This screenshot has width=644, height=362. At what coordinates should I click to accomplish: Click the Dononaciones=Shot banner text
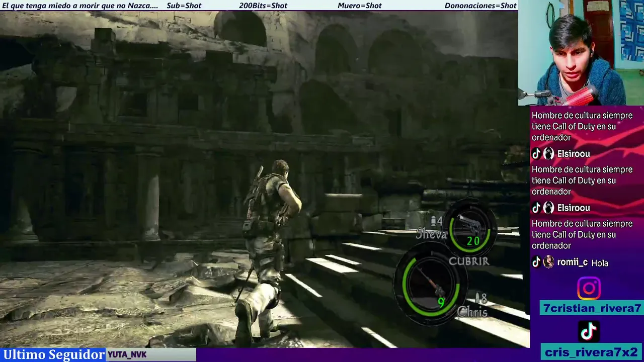(480, 6)
